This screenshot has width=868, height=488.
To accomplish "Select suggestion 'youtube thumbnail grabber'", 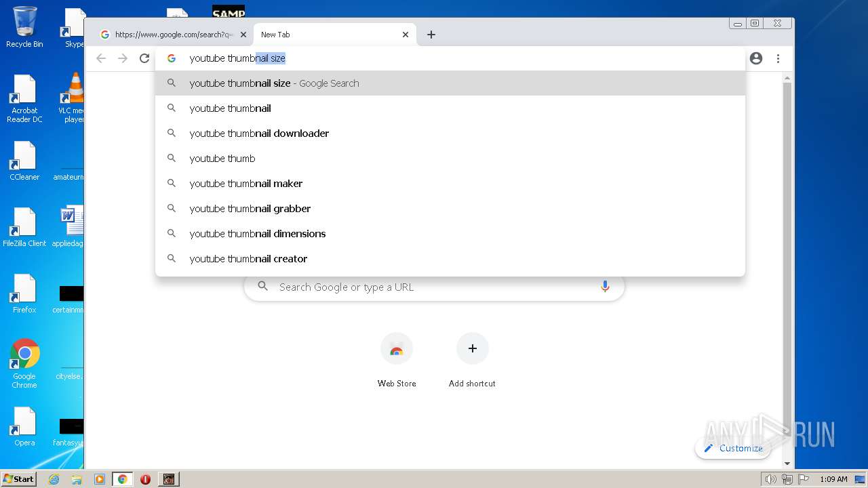I will click(450, 209).
